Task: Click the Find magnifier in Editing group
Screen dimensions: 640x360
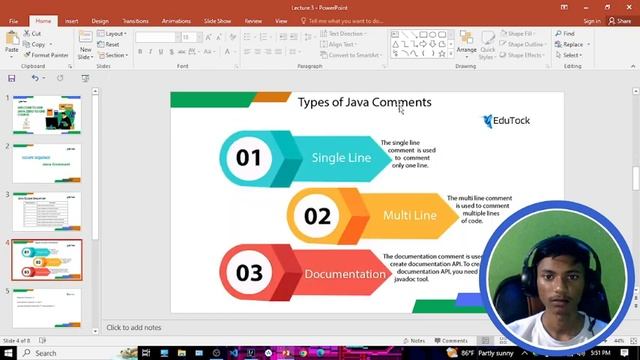Action: click(564, 33)
